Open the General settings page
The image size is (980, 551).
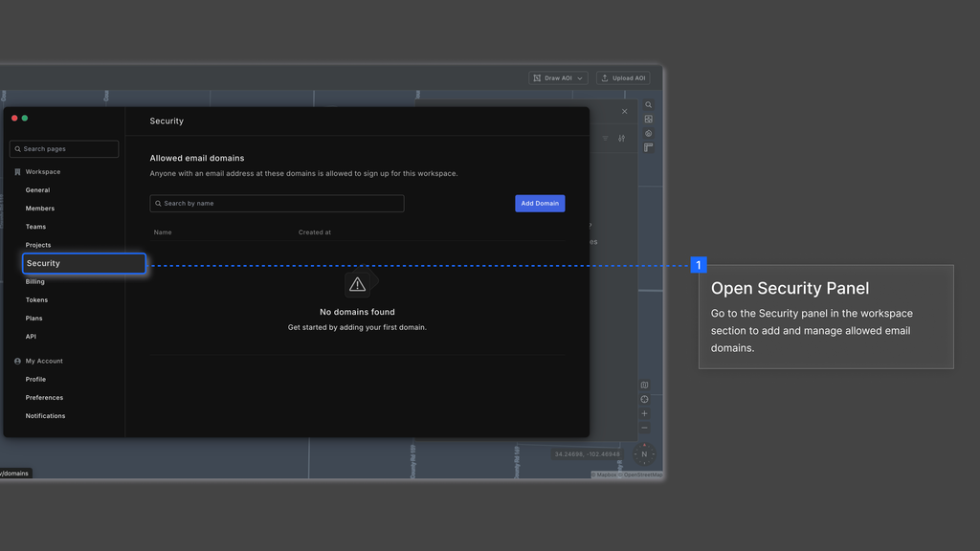point(37,190)
